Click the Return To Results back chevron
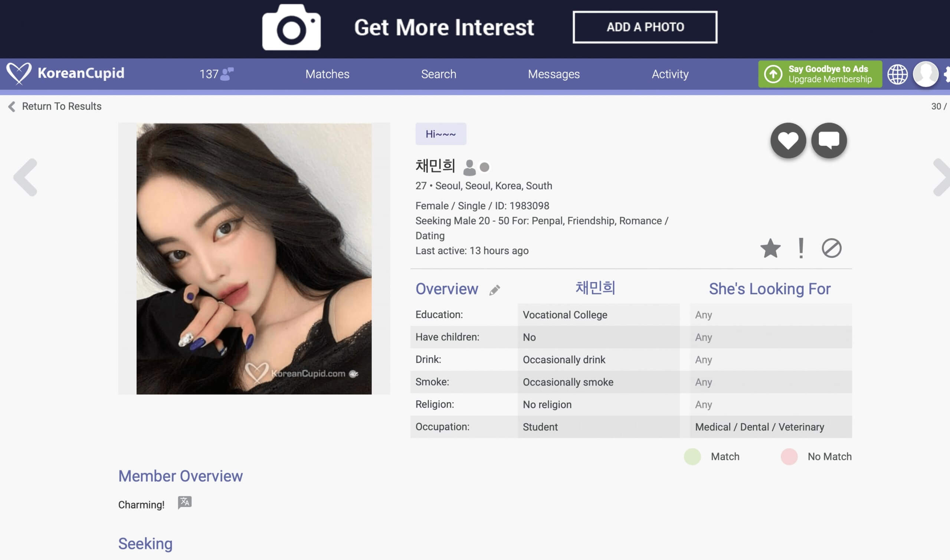The width and height of the screenshot is (950, 560). click(12, 107)
